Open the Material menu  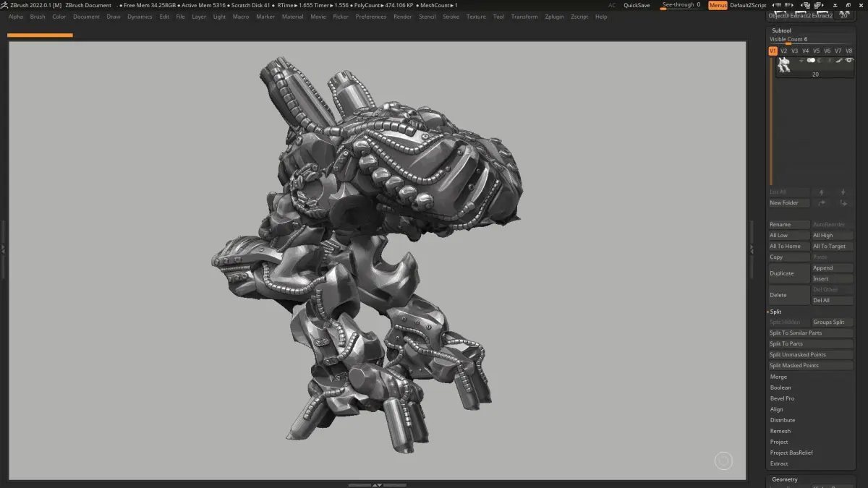click(x=292, y=17)
